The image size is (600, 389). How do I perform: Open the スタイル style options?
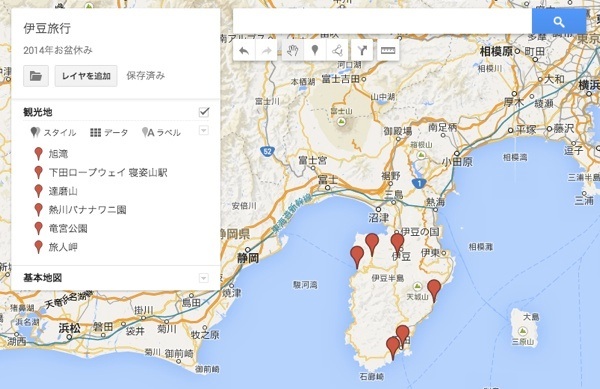coord(53,132)
